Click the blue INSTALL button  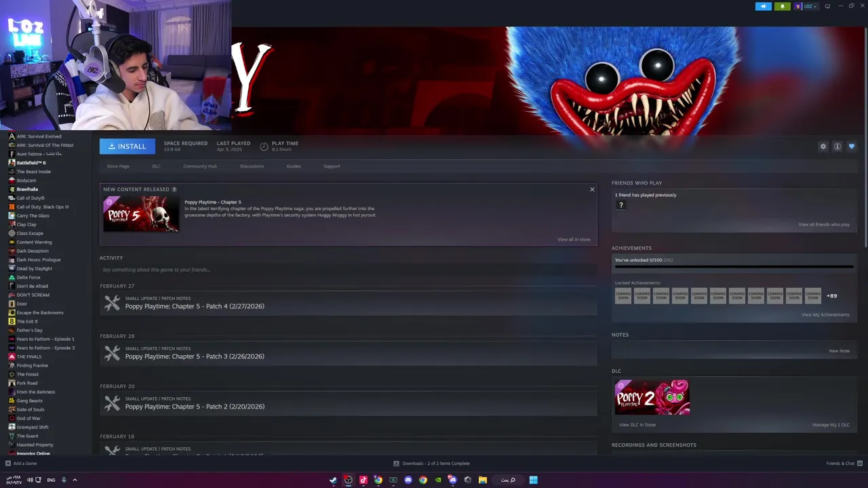point(127,146)
